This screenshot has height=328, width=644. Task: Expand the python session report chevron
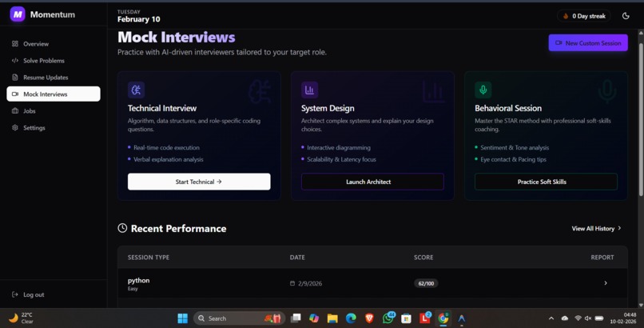pyautogui.click(x=606, y=282)
